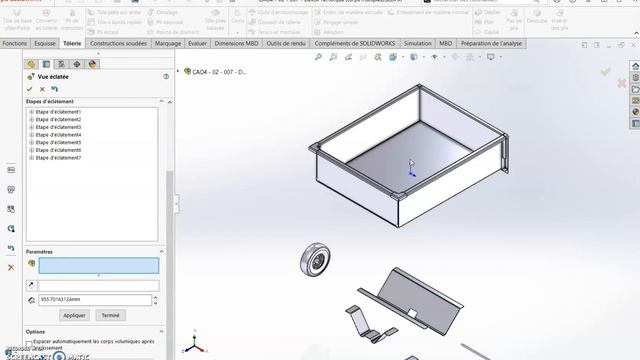Expand Etape d'éclatement5 tree node

coord(31,142)
